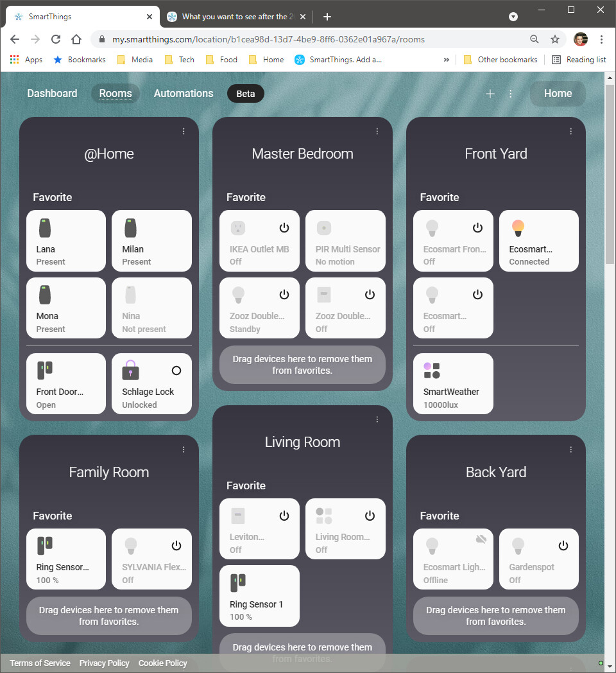Toggle power for Ecosmart Fron... light
This screenshot has height=673, width=616.
pos(477,227)
